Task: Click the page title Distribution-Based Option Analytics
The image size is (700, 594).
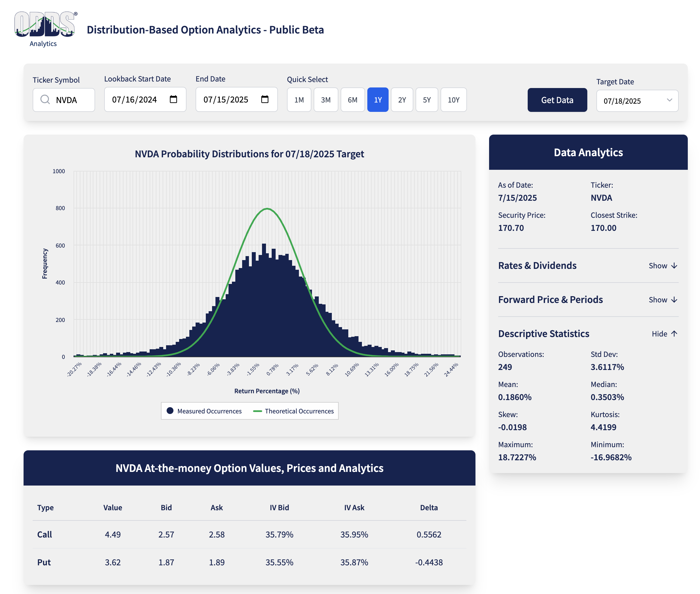Action: [205, 30]
